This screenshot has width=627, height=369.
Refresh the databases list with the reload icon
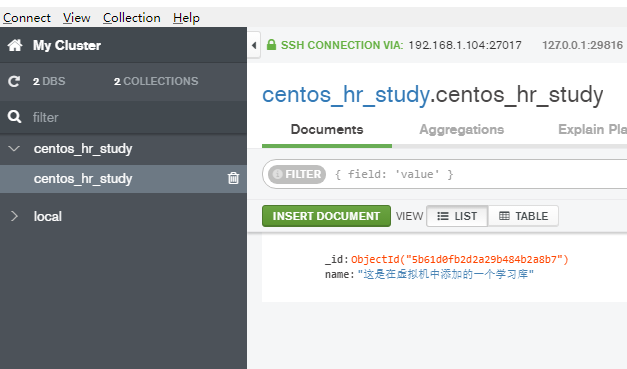click(x=14, y=81)
